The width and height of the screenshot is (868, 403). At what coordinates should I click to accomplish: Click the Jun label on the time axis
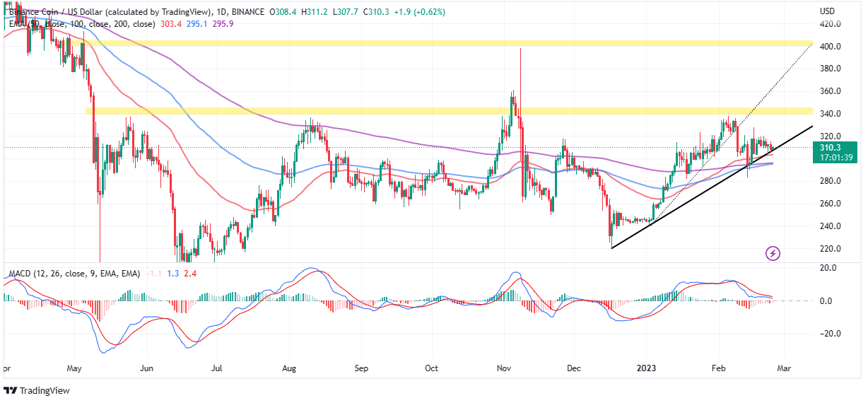pyautogui.click(x=146, y=368)
